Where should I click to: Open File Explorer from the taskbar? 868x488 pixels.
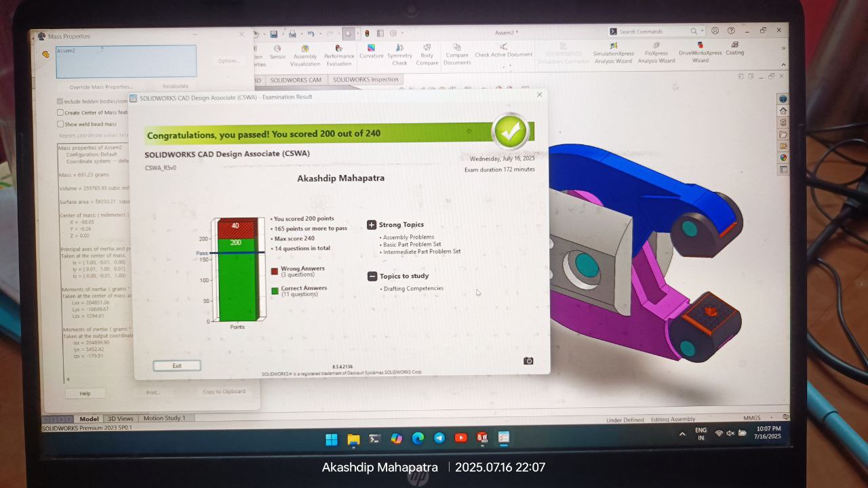[x=353, y=439]
